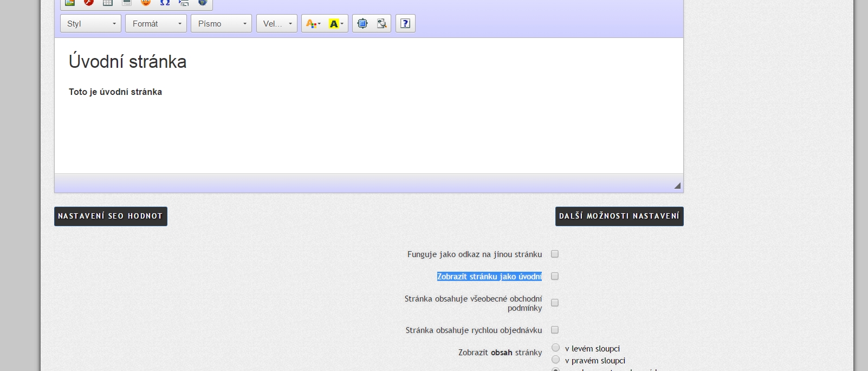The width and height of the screenshot is (868, 371).
Task: Open the Písmo font dropdown
Action: pos(221,23)
